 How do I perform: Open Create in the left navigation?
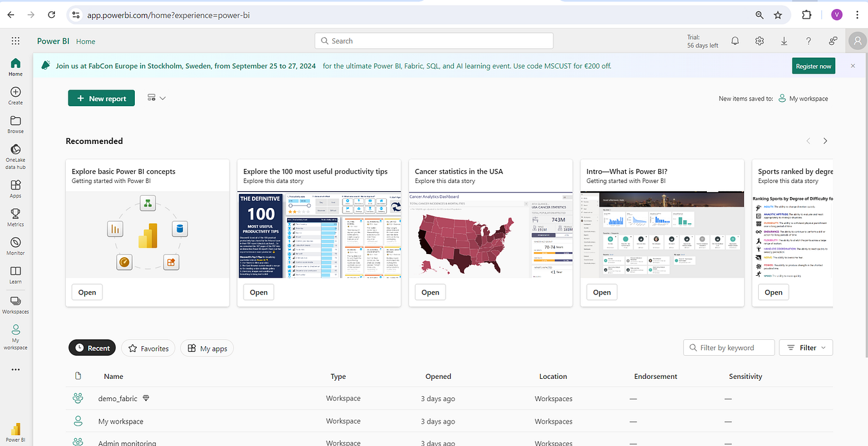click(15, 96)
